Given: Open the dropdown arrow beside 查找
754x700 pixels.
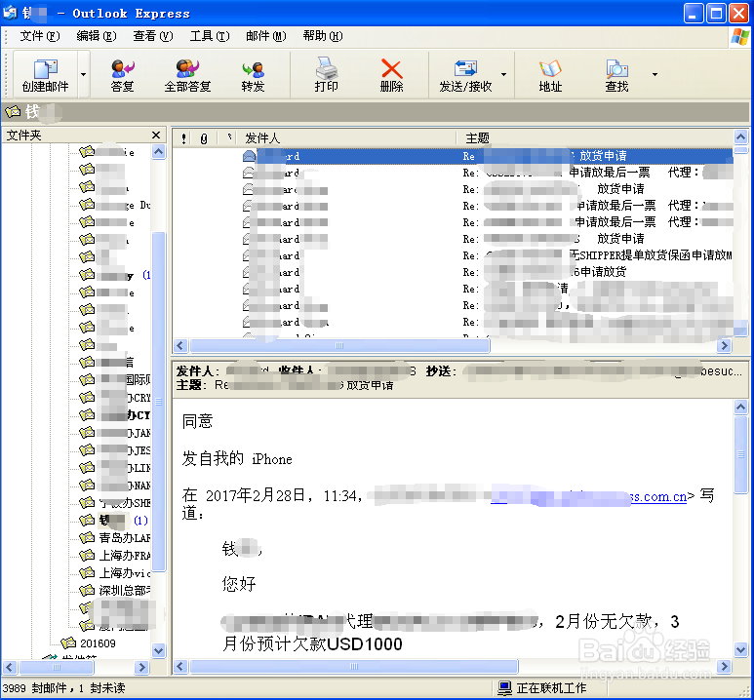Looking at the screenshot, I should pyautogui.click(x=655, y=74).
